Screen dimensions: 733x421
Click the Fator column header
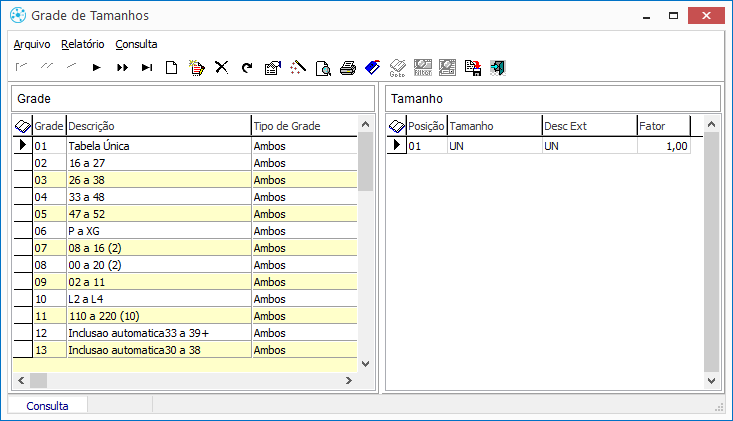(664, 126)
